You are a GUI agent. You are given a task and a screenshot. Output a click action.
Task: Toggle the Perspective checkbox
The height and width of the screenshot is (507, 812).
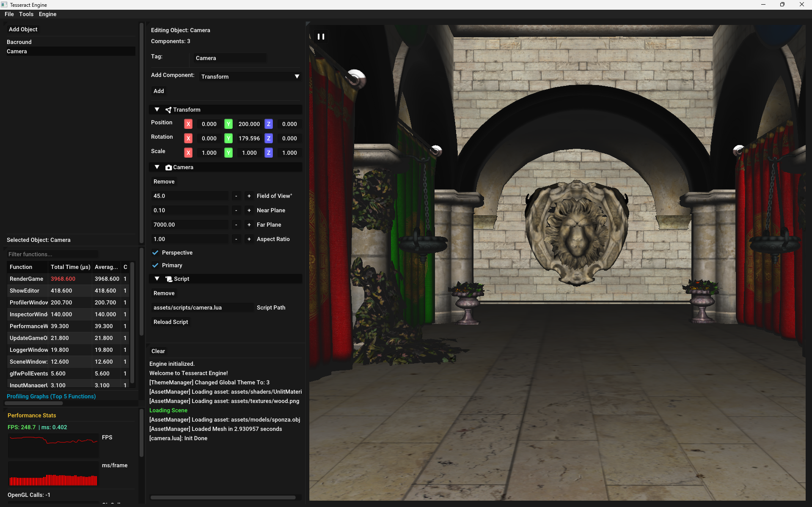[x=155, y=252]
